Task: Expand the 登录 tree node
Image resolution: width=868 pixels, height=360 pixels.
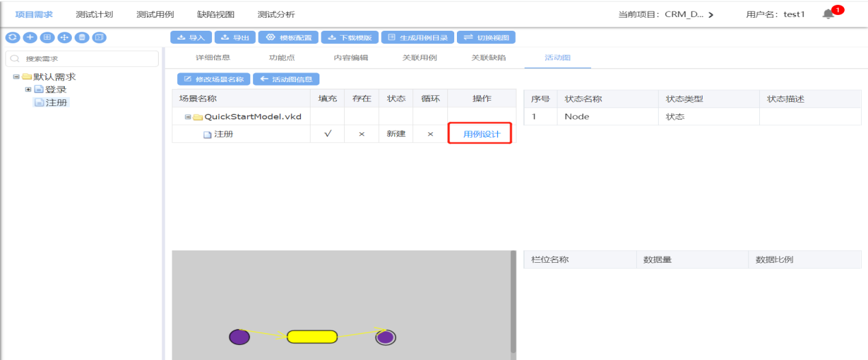Action: point(28,90)
